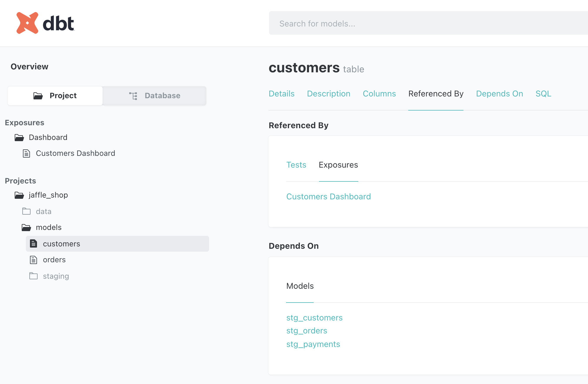
Task: Switch to the SQL tab
Action: pos(543,94)
